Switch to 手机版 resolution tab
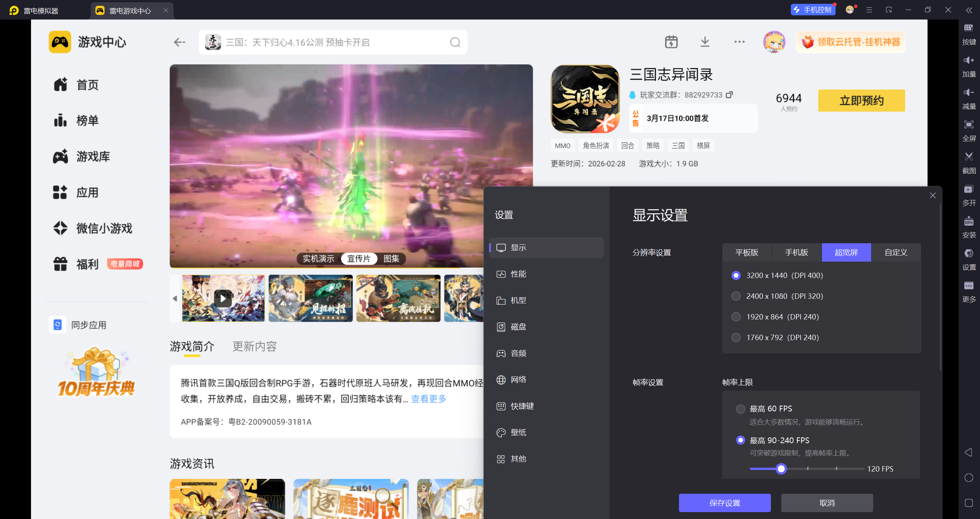Image resolution: width=980 pixels, height=519 pixels. (x=796, y=252)
